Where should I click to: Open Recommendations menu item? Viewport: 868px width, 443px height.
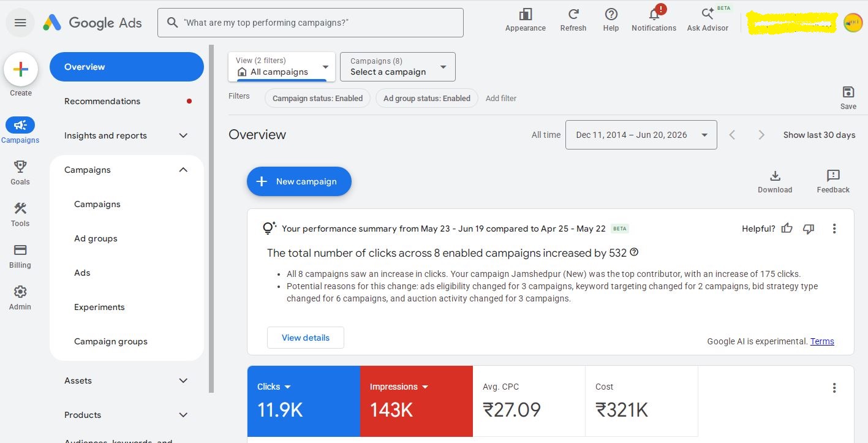[127, 101]
